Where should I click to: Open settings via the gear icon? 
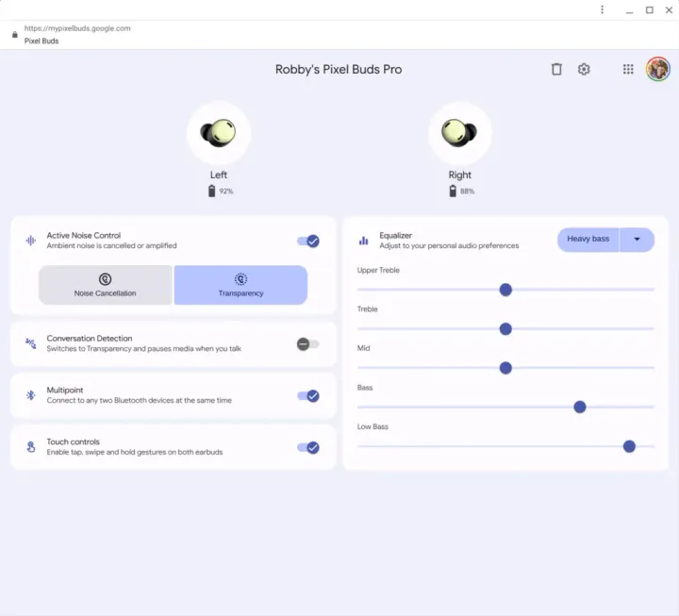pos(584,69)
